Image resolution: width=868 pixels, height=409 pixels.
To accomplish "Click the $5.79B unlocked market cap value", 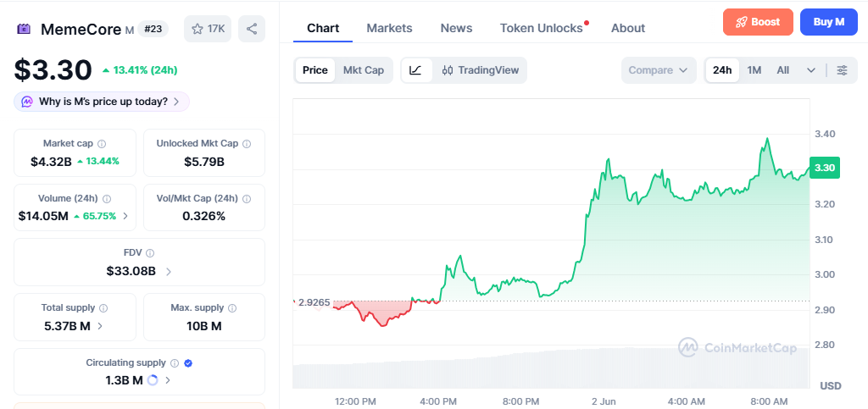I will [203, 162].
